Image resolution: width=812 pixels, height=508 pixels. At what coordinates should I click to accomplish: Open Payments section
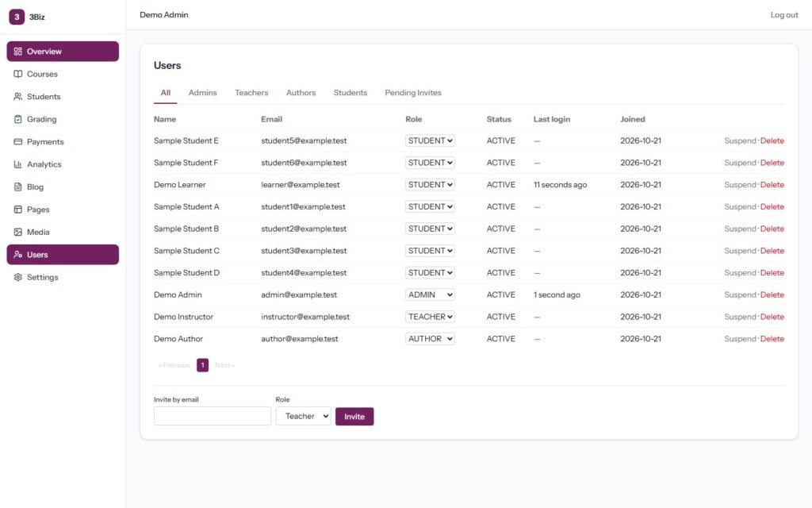(x=63, y=141)
